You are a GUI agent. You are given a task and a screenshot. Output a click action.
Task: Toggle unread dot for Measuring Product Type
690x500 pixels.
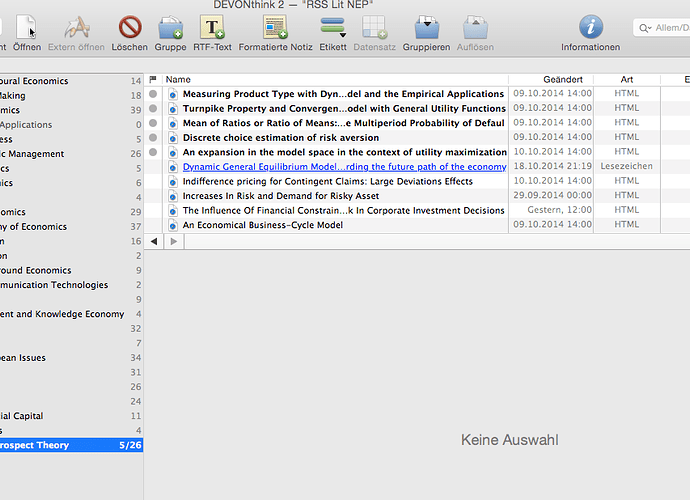153,94
